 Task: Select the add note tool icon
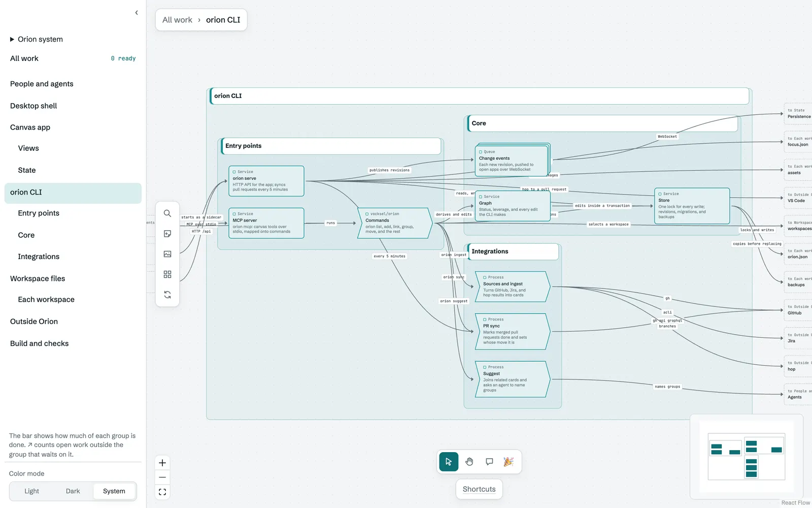point(167,234)
